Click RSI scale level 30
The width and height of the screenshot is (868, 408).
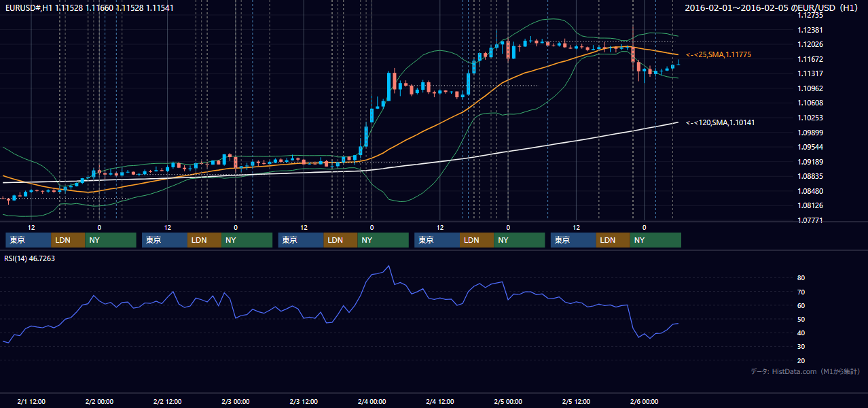click(x=801, y=346)
